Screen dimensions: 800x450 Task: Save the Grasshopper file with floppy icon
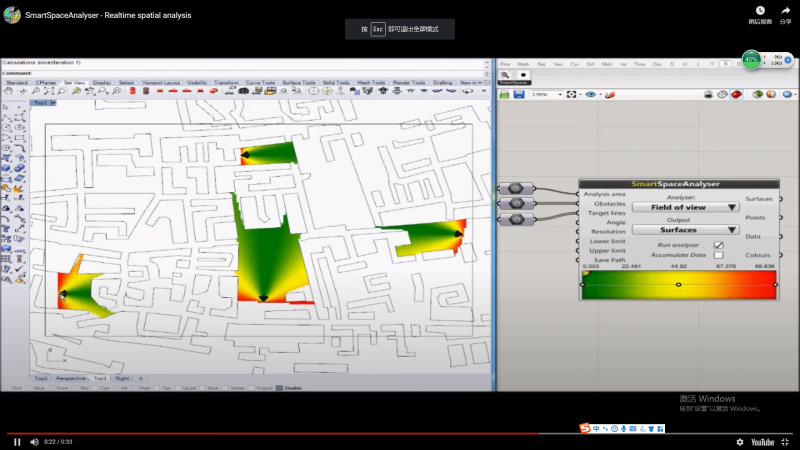[519, 94]
